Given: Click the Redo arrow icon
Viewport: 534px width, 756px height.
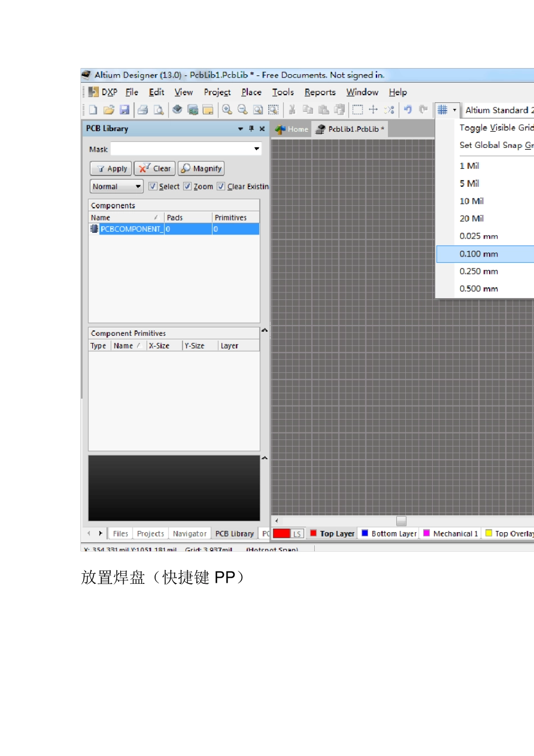Looking at the screenshot, I should tap(424, 110).
